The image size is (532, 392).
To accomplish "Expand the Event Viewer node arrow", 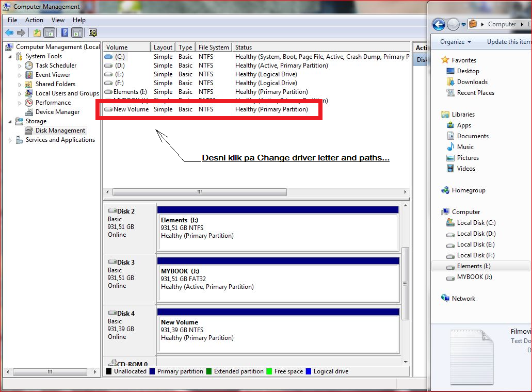I will [20, 75].
